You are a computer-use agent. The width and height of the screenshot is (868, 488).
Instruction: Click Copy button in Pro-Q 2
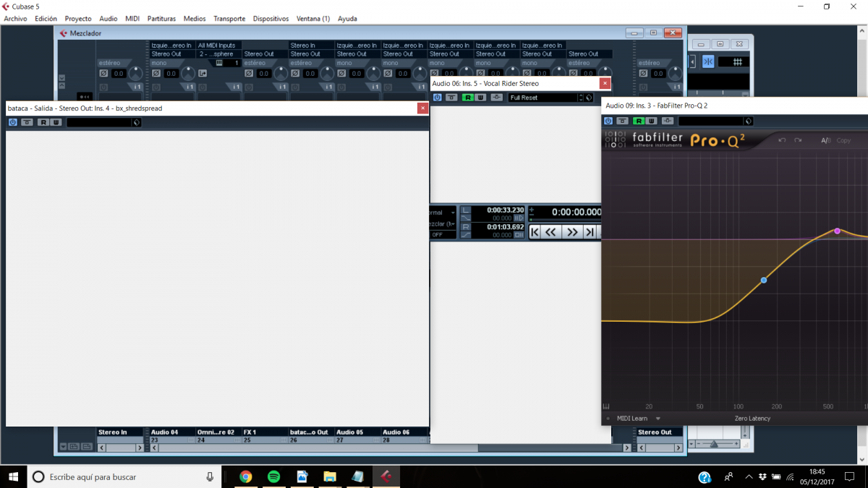click(843, 140)
